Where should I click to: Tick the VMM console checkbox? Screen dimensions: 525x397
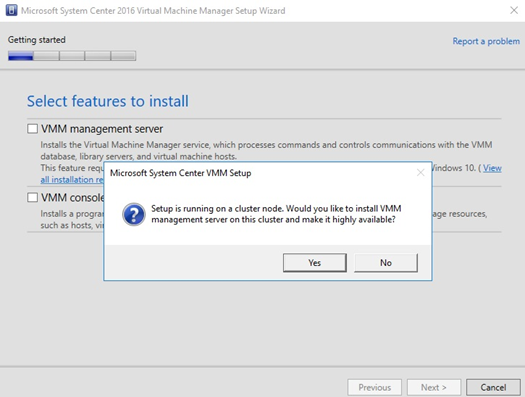tap(32, 197)
